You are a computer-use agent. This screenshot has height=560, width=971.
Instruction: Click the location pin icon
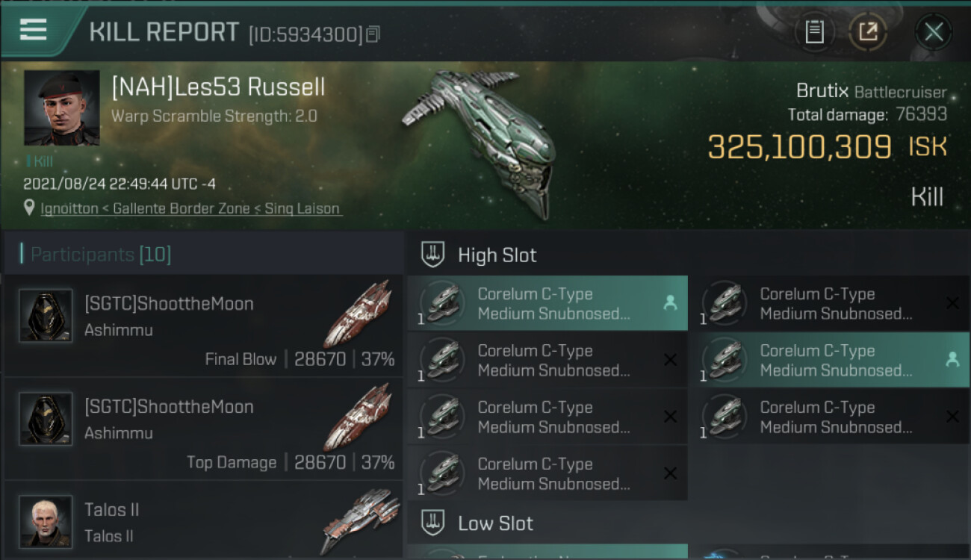(28, 209)
